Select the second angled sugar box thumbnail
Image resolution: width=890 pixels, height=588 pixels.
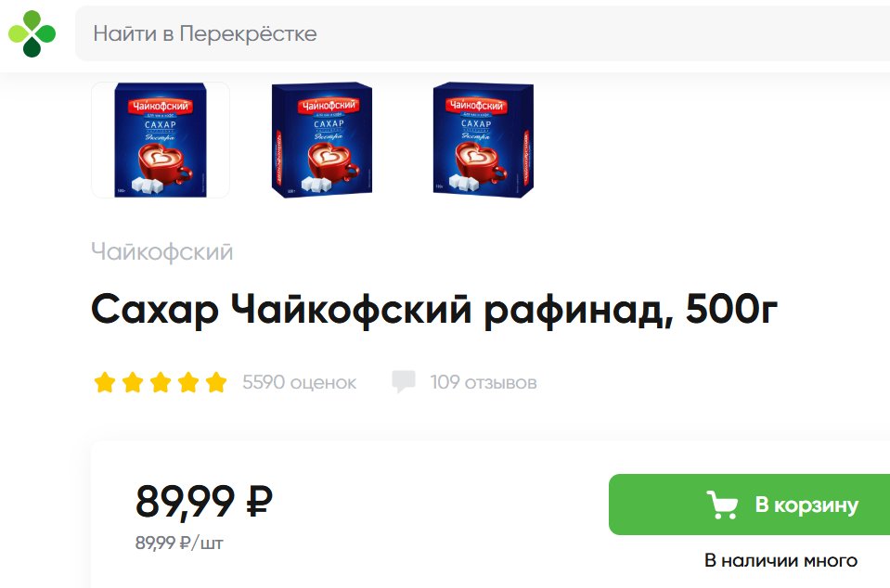point(322,140)
